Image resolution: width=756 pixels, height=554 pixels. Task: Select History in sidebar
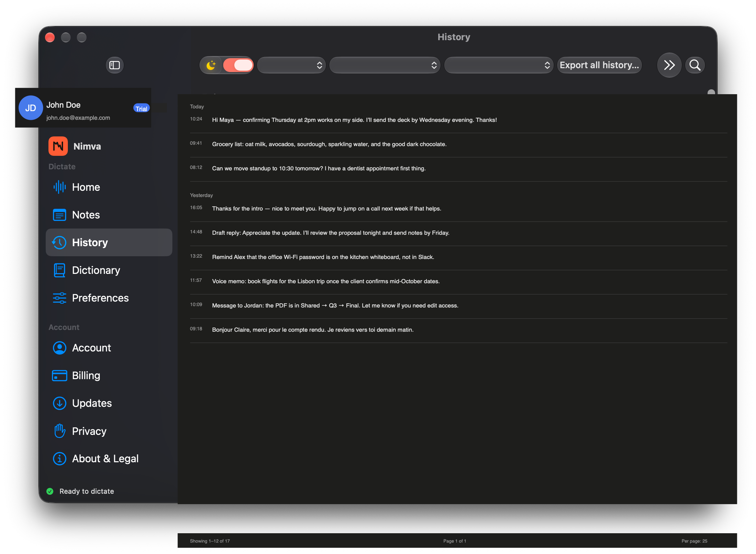109,242
